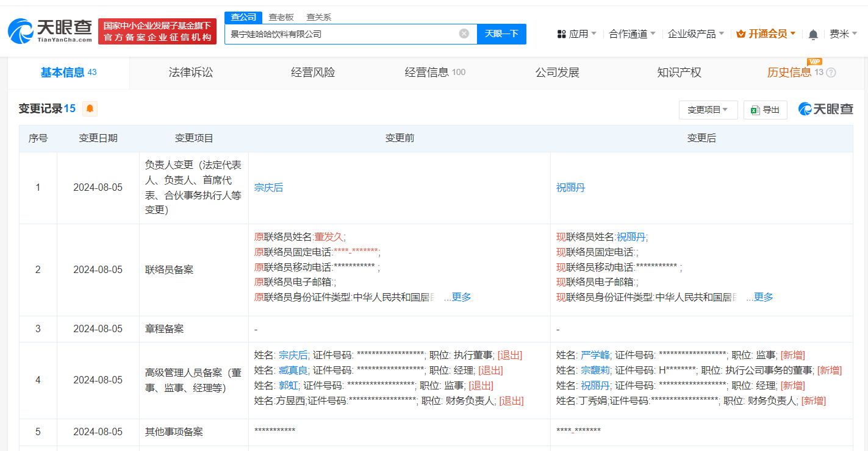The height and width of the screenshot is (451, 868).
Task: Open the 应用 grid icon menu
Action: point(561,34)
